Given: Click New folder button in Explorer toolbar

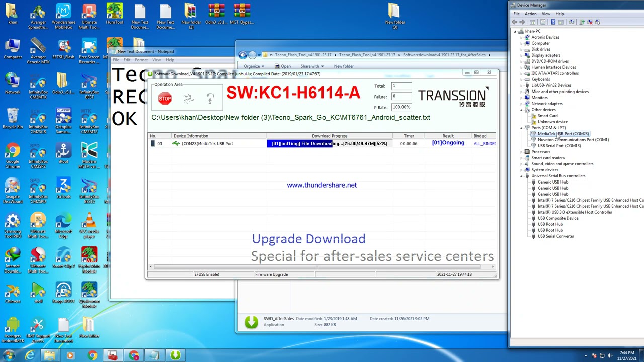Looking at the screenshot, I should [x=344, y=66].
